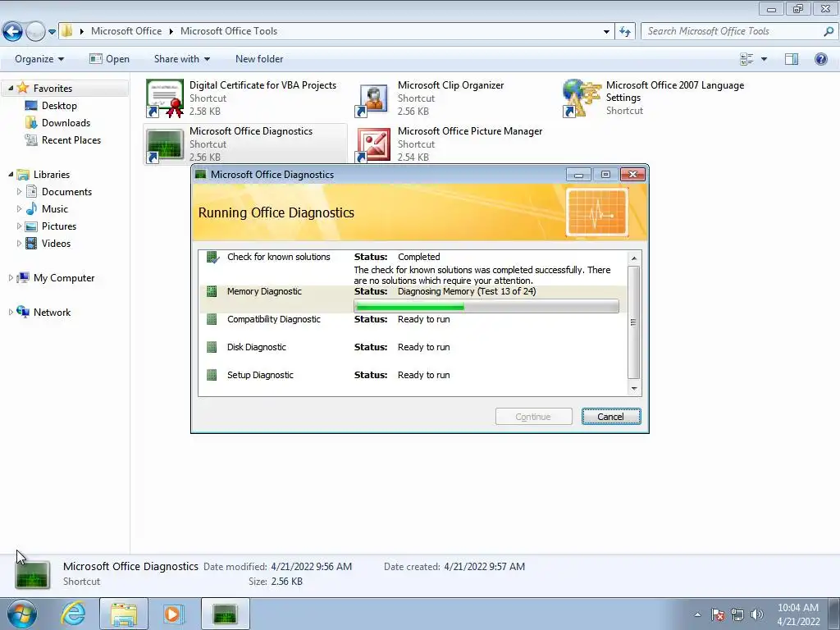Toggle the preview pane icon
The height and width of the screenshot is (630, 840).
point(792,59)
